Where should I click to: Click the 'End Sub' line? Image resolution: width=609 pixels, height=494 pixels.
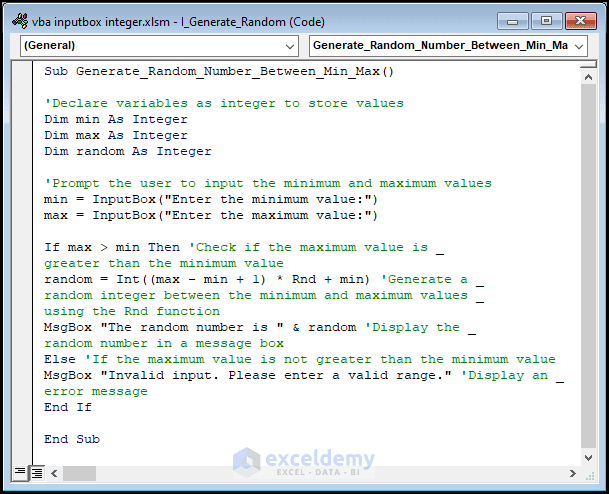[x=72, y=439]
